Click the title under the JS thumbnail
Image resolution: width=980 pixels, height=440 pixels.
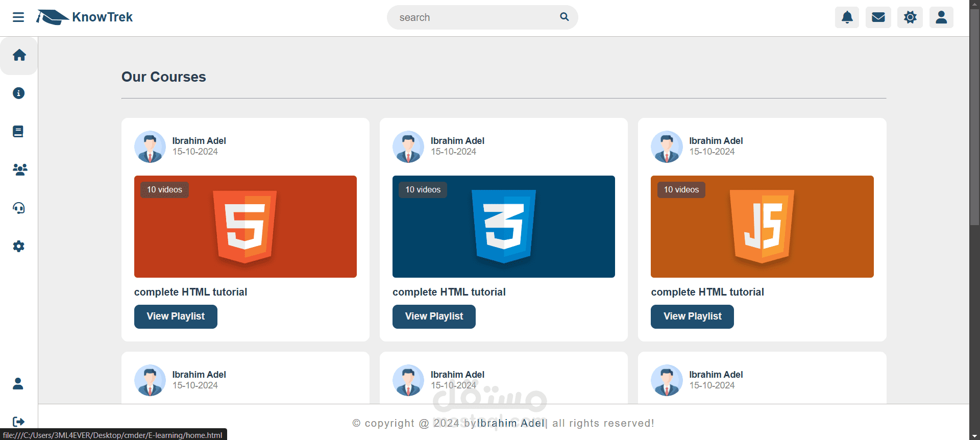(x=707, y=292)
